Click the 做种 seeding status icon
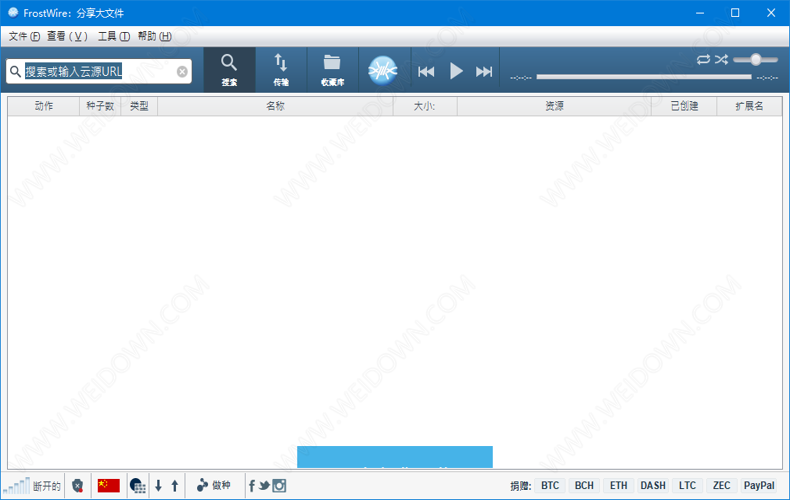This screenshot has width=790, height=500. pyautogui.click(x=213, y=485)
